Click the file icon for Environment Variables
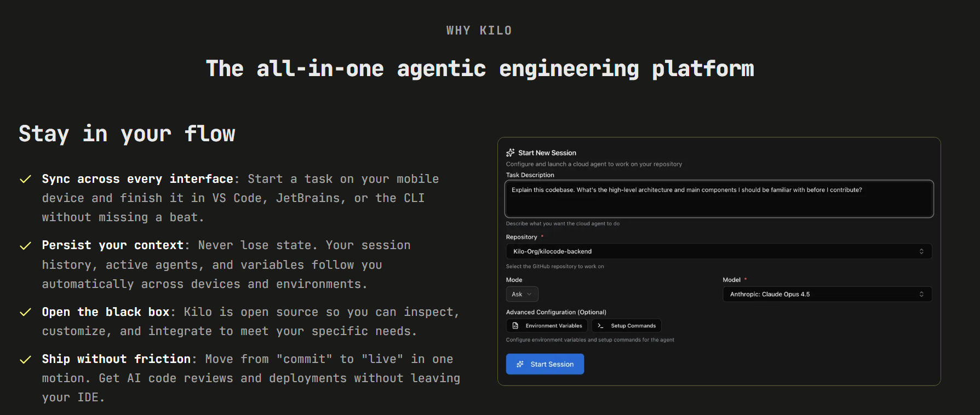The width and height of the screenshot is (980, 415). coord(515,326)
